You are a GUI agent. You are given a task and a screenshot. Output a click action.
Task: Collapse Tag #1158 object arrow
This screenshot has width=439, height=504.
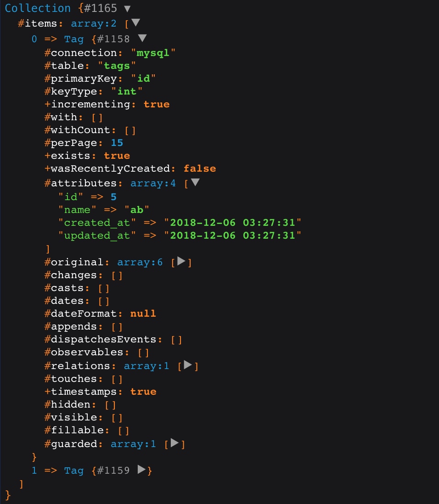[x=142, y=38]
